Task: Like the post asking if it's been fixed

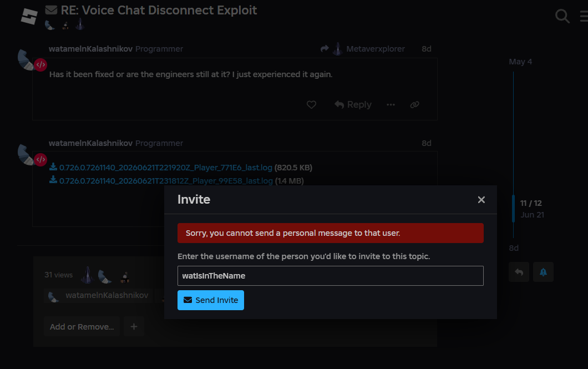Action: (x=311, y=105)
